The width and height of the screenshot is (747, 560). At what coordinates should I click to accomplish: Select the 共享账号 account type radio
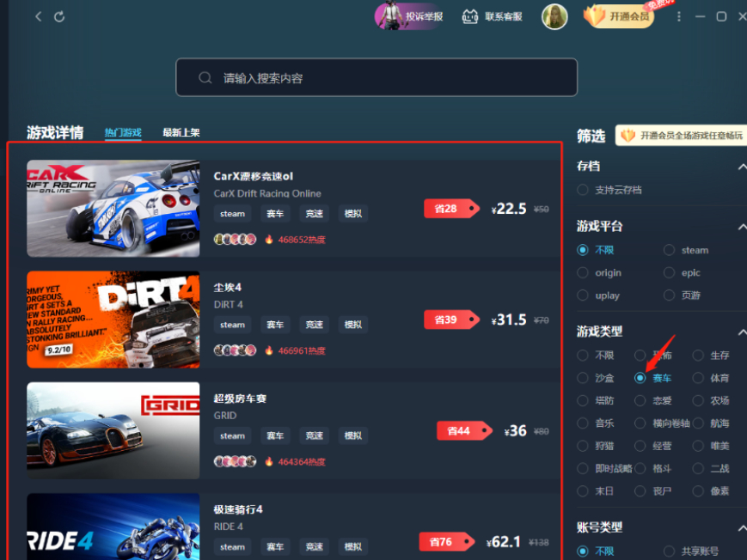click(669, 551)
